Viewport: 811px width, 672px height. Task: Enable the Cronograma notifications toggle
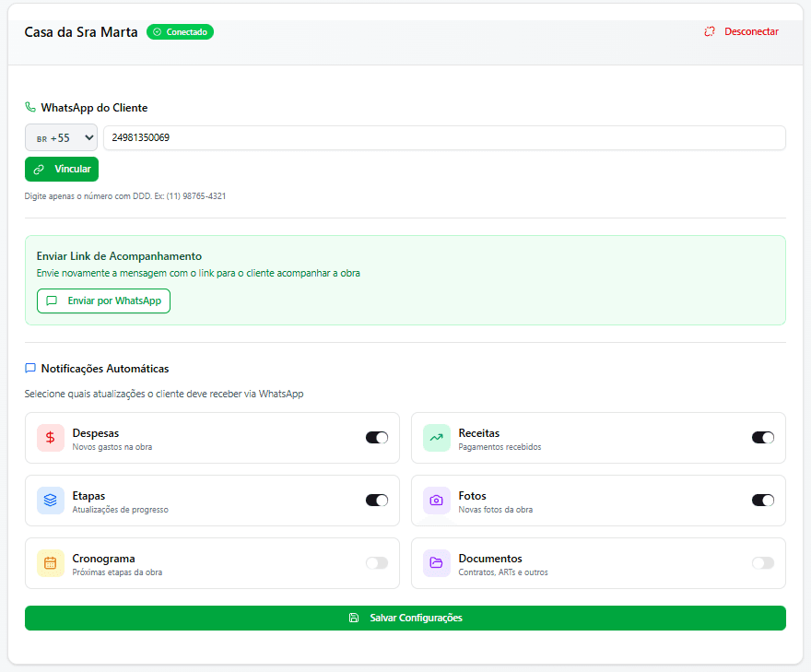point(377,563)
